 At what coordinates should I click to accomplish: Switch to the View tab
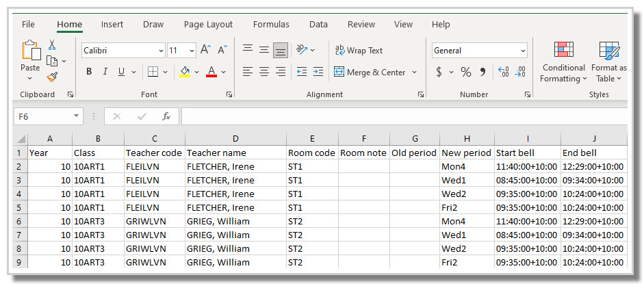click(403, 25)
